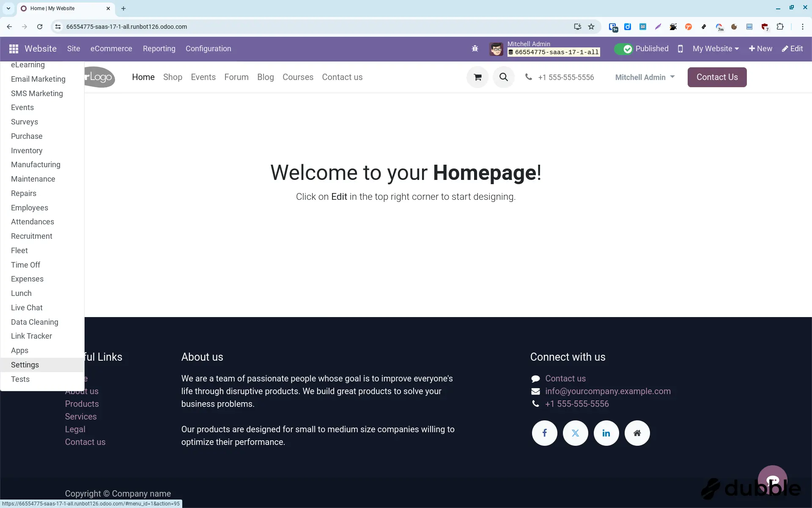Image resolution: width=812 pixels, height=508 pixels.
Task: Open the Configuration menu
Action: [208, 49]
